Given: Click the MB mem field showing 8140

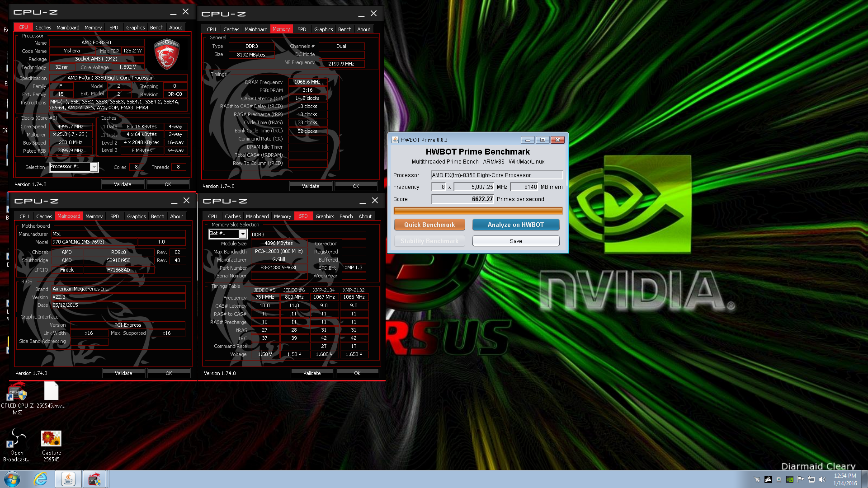Looking at the screenshot, I should (524, 187).
